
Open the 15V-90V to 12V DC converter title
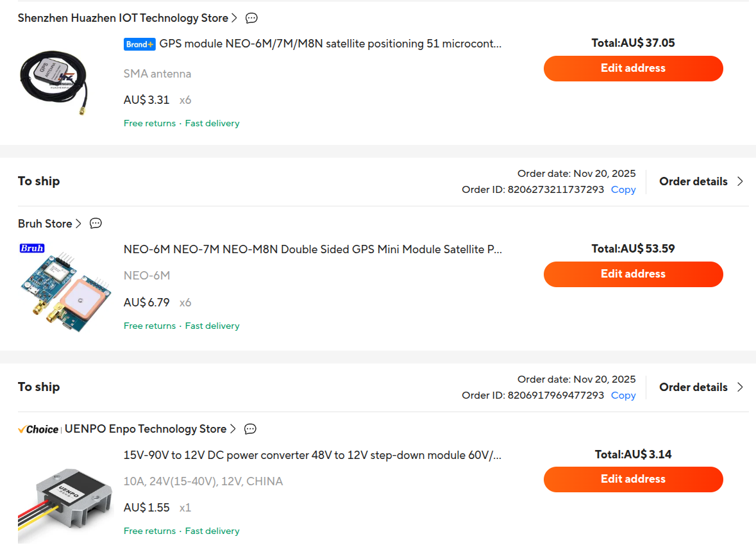click(312, 455)
